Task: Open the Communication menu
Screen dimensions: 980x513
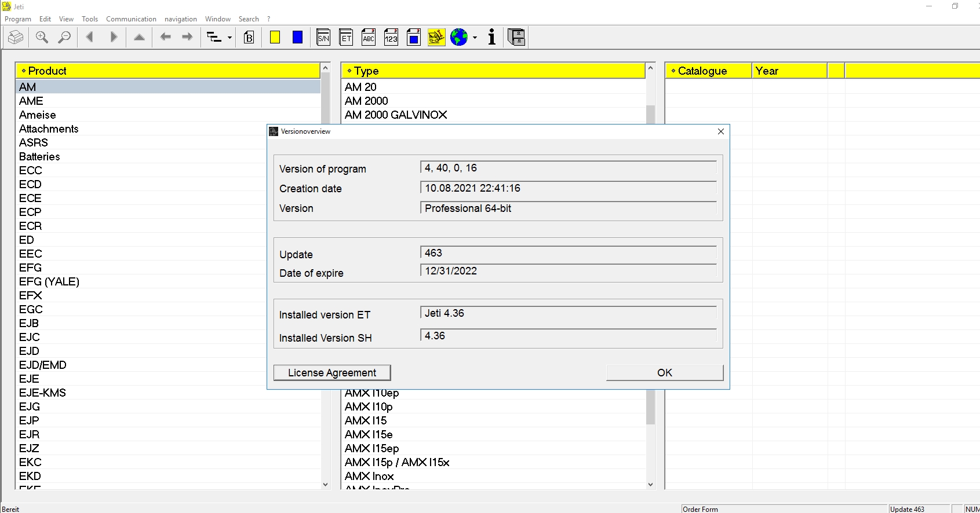Action: [x=131, y=19]
